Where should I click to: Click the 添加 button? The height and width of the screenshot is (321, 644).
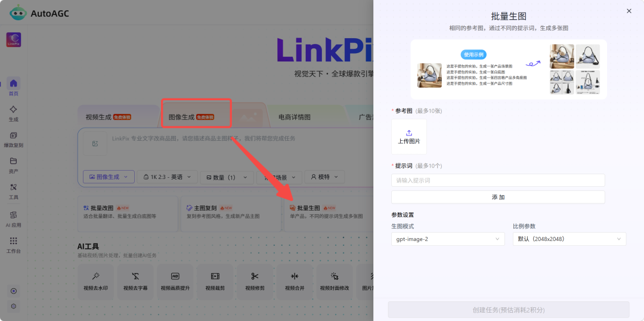coord(498,197)
